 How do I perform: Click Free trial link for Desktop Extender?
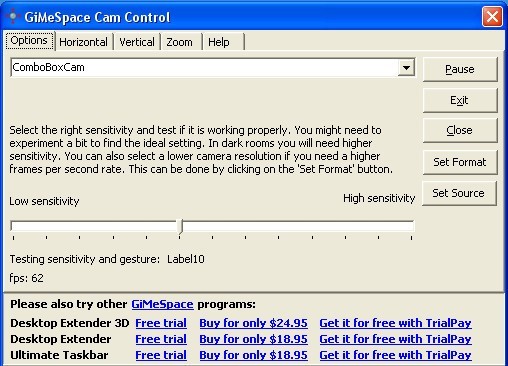(x=161, y=339)
